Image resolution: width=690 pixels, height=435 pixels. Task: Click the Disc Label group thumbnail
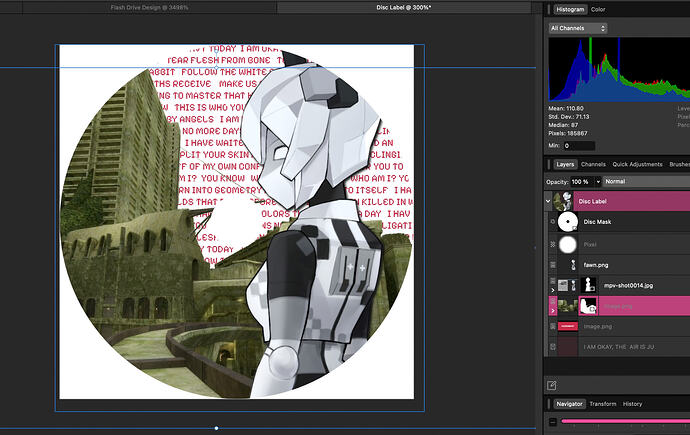[x=563, y=201]
